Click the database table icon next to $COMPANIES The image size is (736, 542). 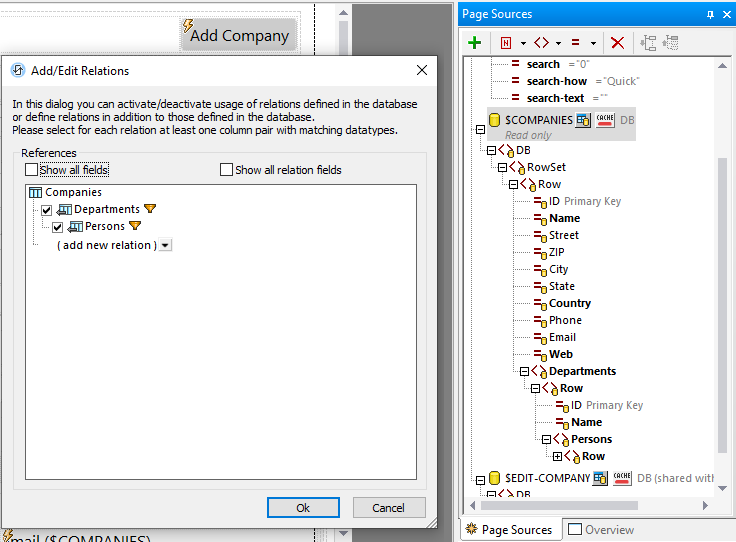(x=583, y=120)
